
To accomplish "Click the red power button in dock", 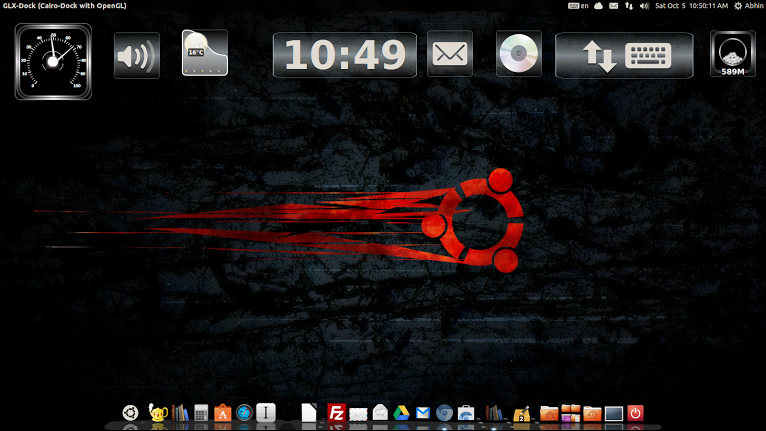I will coord(635,413).
